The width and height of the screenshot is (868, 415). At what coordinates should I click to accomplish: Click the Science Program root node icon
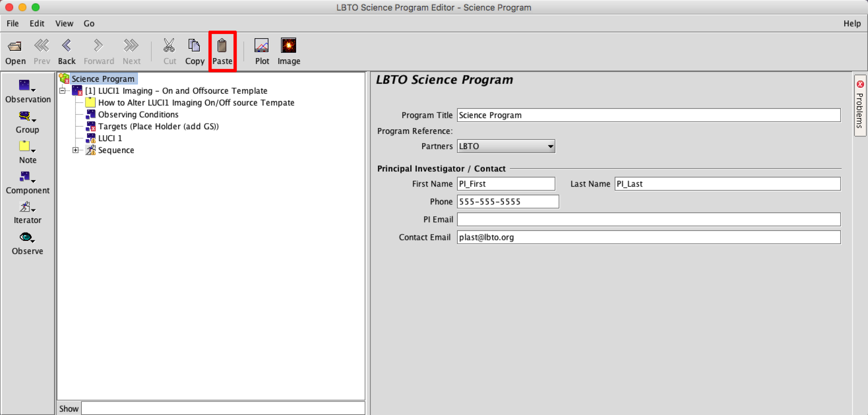pos(64,78)
